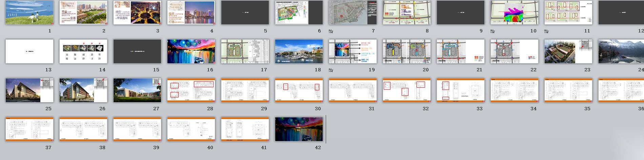
Task: Click slide number label 1
Action: click(50, 31)
